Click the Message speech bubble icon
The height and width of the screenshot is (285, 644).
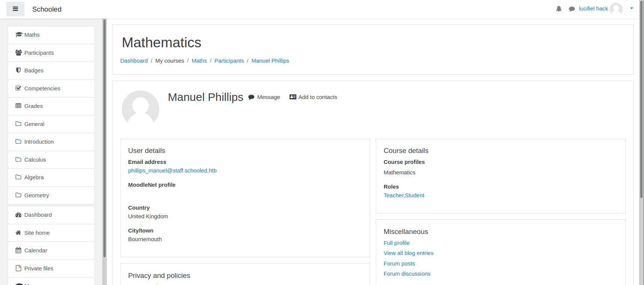click(x=251, y=97)
